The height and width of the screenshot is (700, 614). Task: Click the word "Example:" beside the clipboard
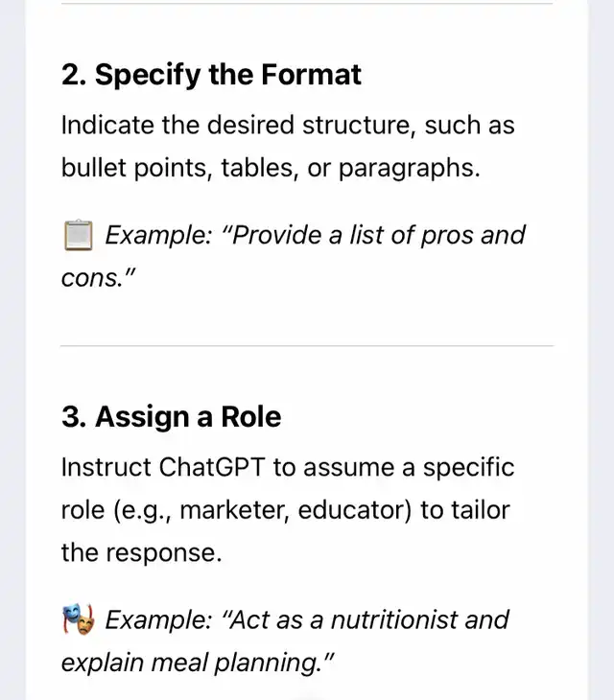click(x=158, y=235)
